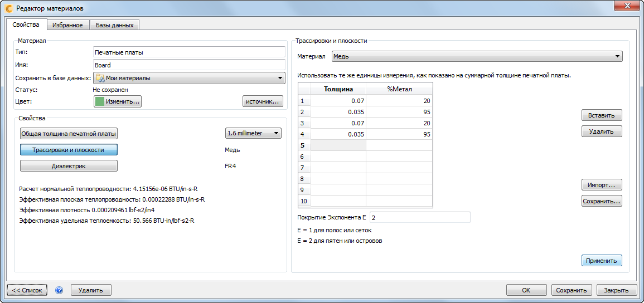The width and height of the screenshot is (644, 303).
Task: Click the << Список button
Action: (27, 290)
